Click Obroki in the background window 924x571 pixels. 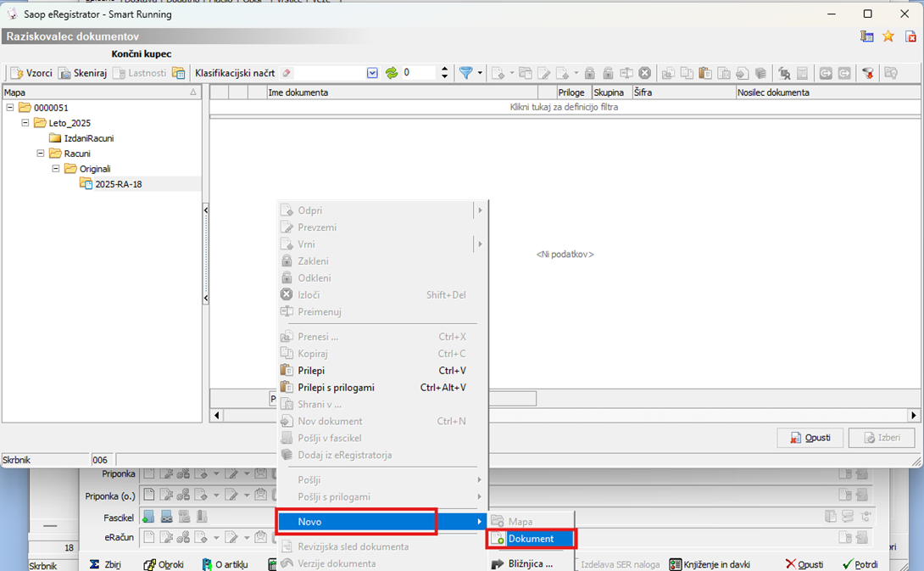164,564
